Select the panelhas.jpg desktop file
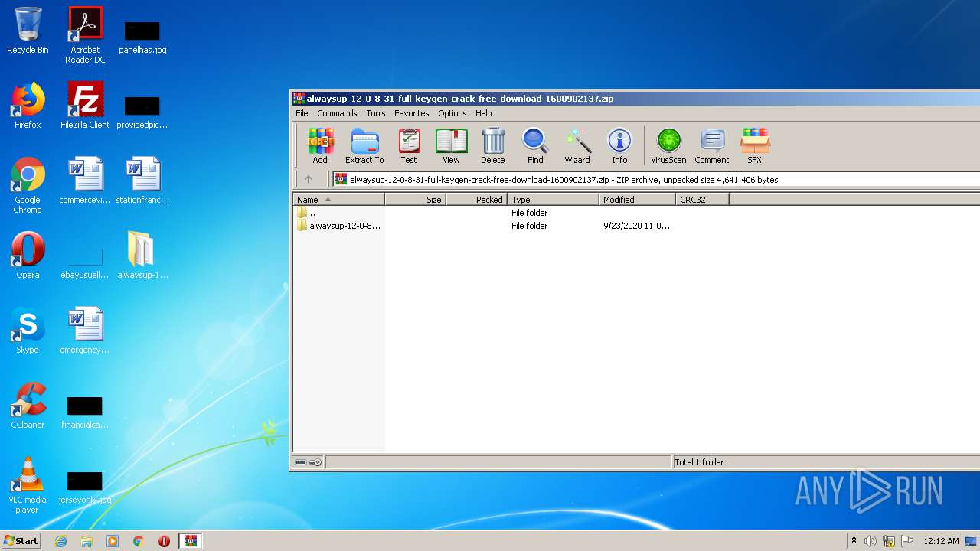 pos(142,37)
